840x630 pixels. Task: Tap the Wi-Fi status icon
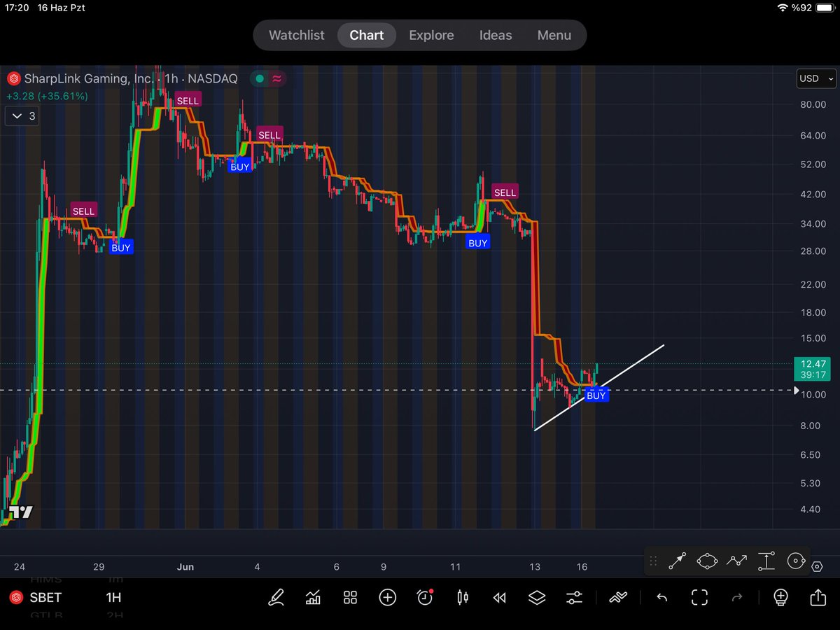[x=783, y=7]
